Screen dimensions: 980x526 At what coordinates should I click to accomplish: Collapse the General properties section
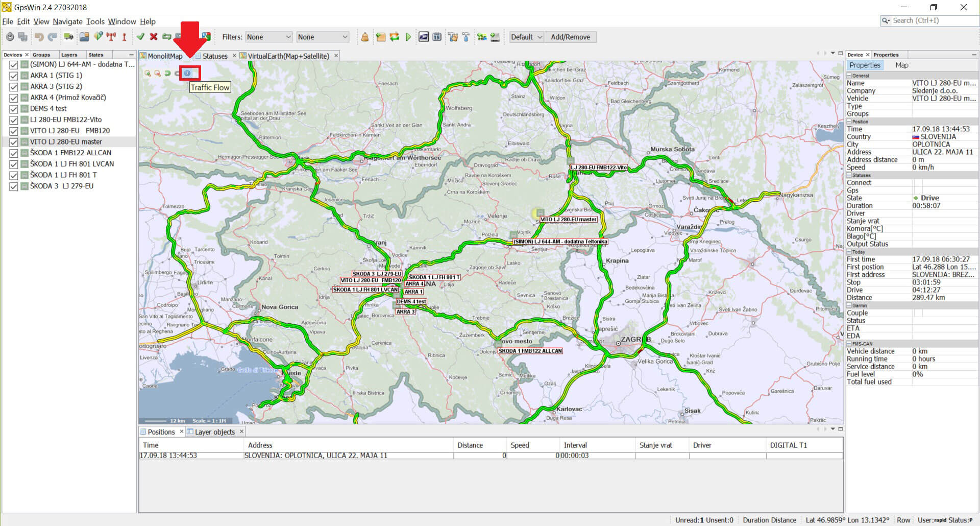pos(849,76)
